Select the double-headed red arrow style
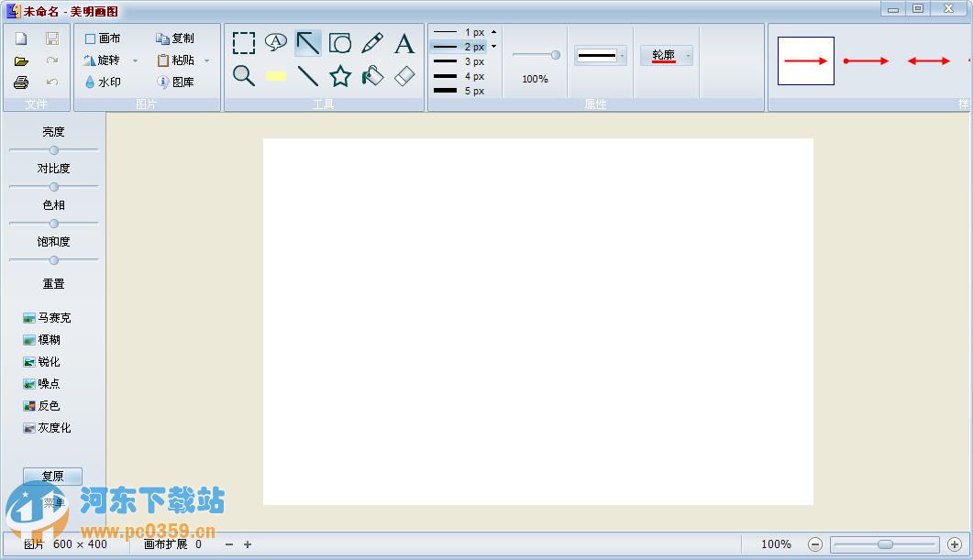Viewport: 973px width, 560px height. (x=929, y=60)
